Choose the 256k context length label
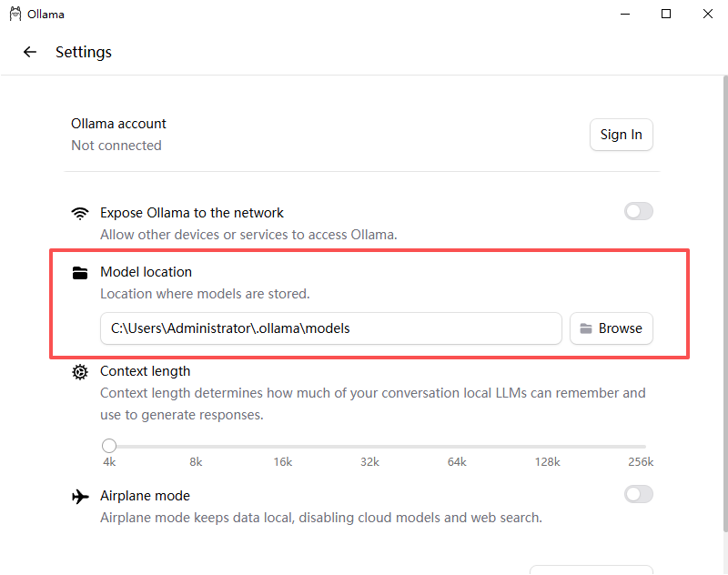Screen dimensions: 728x575 641,462
